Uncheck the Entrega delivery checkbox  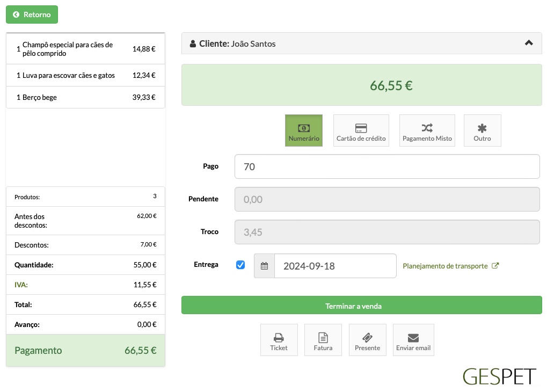tap(240, 265)
